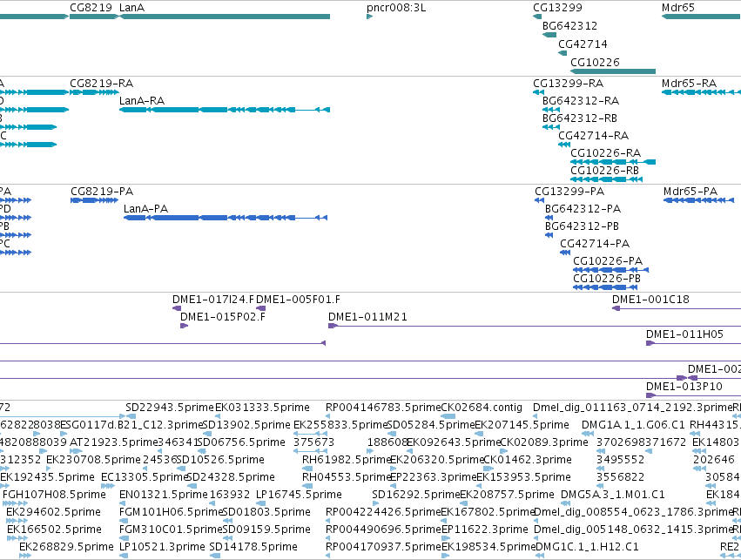Click the LP10521.3prime EST label
Viewport: 741px width, 560px height.
pyautogui.click(x=162, y=547)
